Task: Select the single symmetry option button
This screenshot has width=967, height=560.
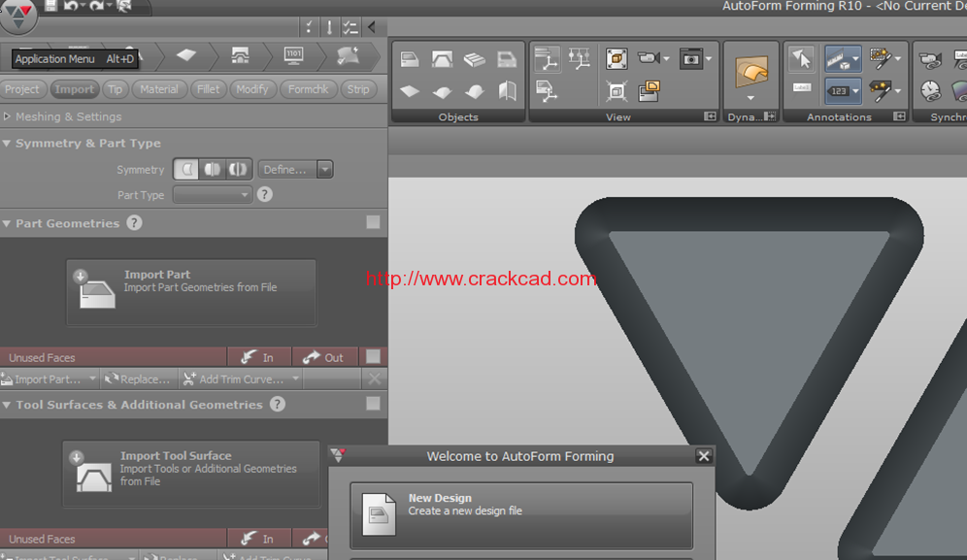Action: pos(213,169)
